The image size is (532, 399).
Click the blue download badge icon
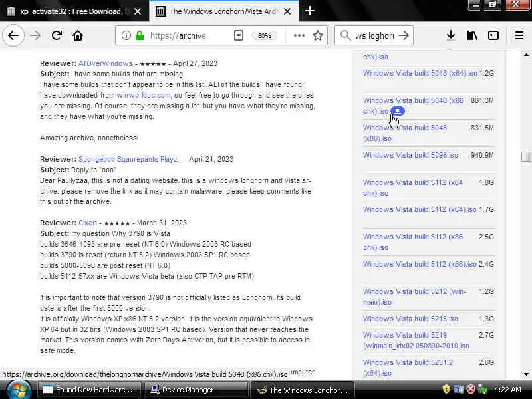(x=397, y=111)
